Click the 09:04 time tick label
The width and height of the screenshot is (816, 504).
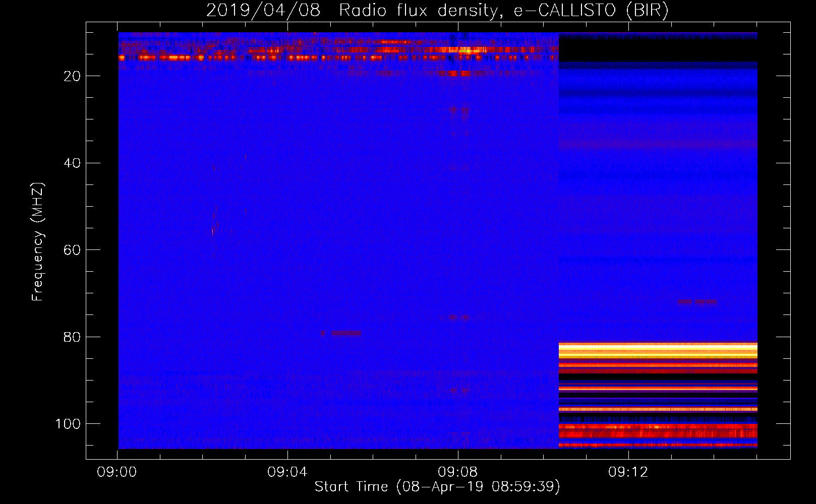pyautogui.click(x=287, y=472)
